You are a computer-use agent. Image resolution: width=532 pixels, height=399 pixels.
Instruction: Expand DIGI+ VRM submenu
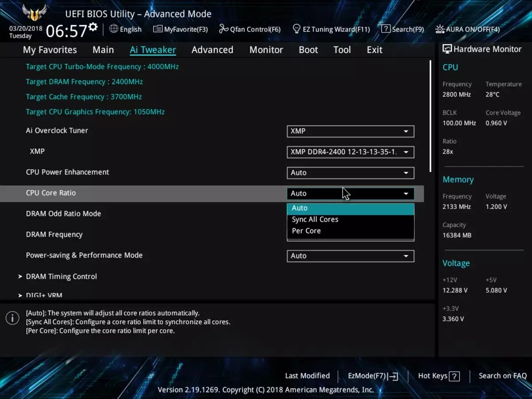[44, 295]
